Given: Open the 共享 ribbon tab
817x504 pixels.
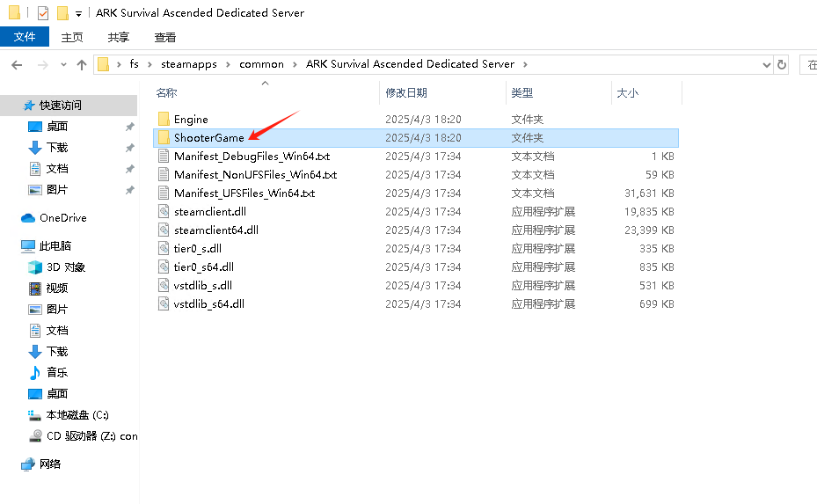Looking at the screenshot, I should pyautogui.click(x=118, y=38).
